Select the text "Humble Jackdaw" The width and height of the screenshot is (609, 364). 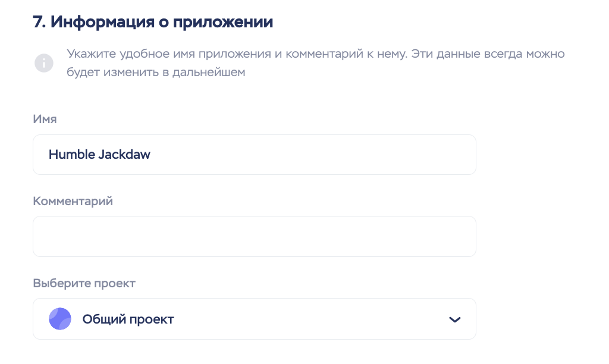pyautogui.click(x=99, y=154)
